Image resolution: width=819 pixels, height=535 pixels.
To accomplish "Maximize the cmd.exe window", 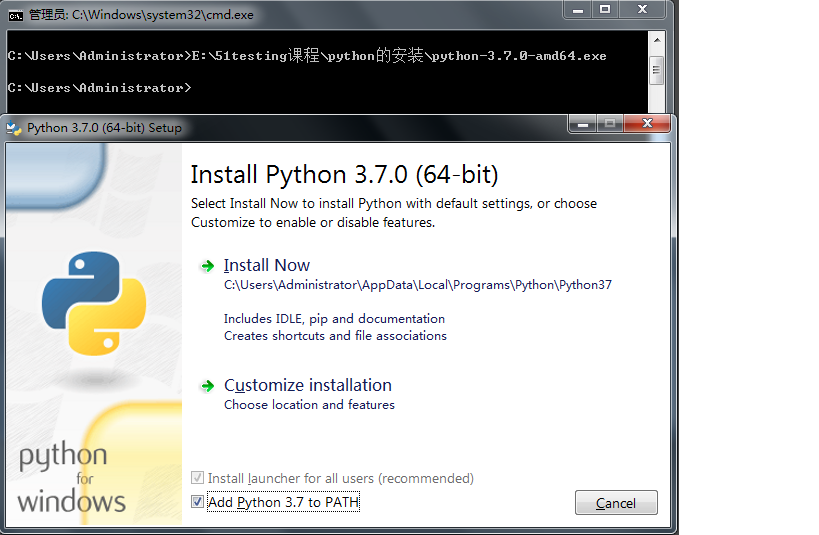I will pyautogui.click(x=605, y=9).
